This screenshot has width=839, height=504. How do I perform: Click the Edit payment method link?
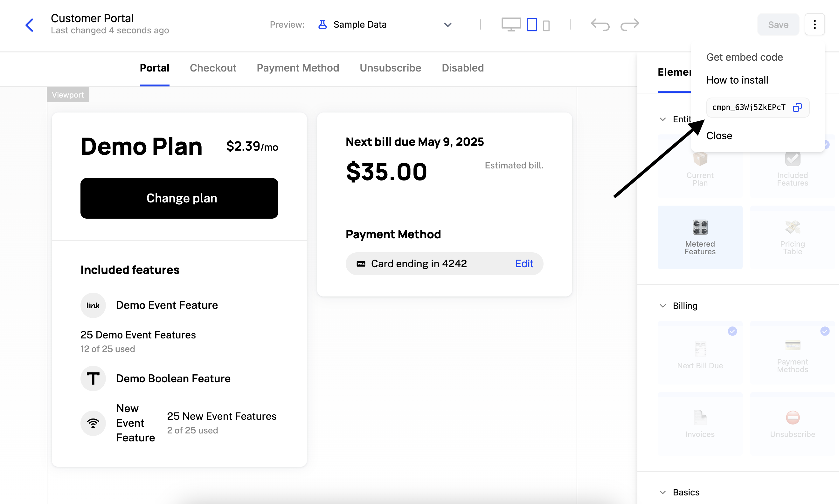tap(524, 263)
